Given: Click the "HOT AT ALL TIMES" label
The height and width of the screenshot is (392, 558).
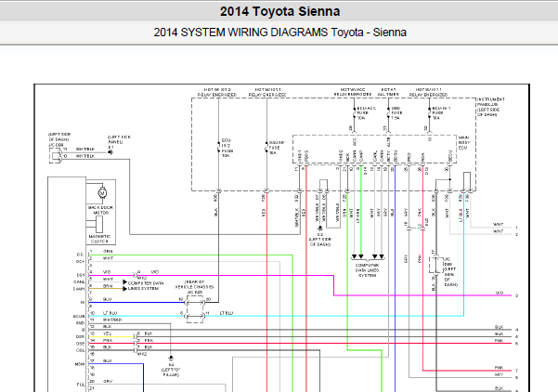Looking at the screenshot, I should (388, 92).
